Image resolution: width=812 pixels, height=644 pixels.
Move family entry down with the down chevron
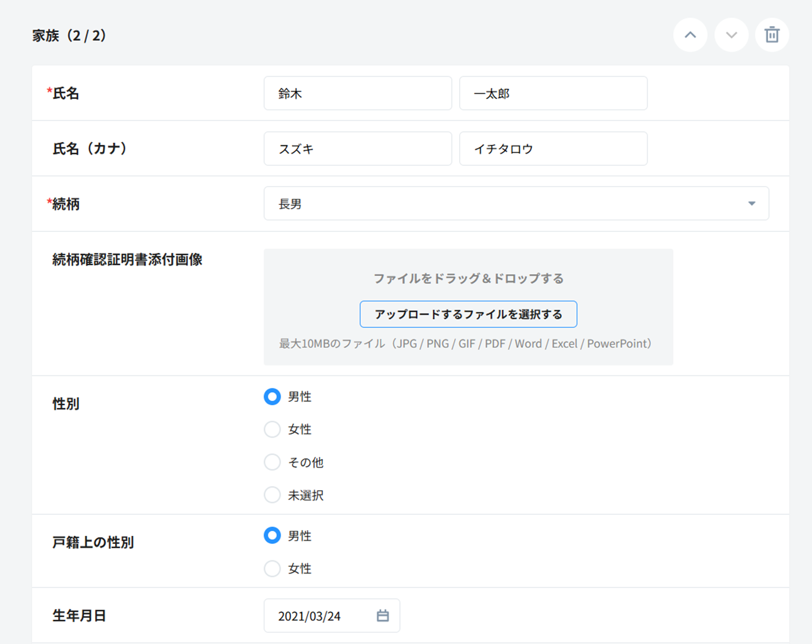coord(731,35)
